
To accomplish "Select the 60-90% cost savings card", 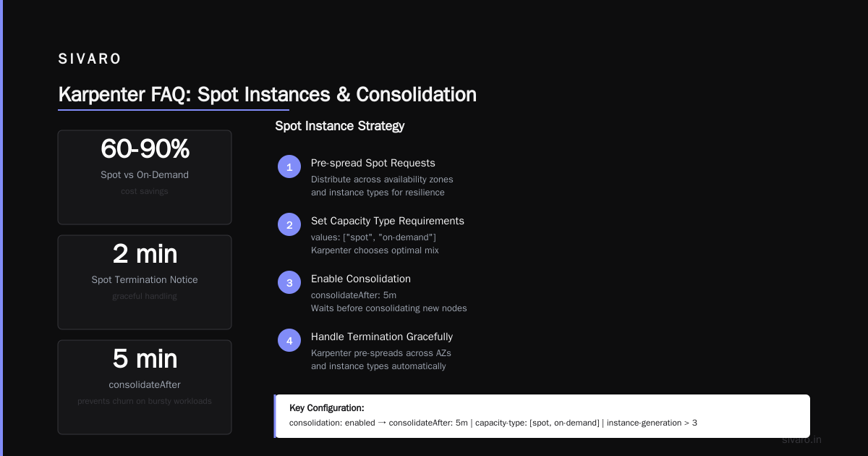I will coord(145,177).
